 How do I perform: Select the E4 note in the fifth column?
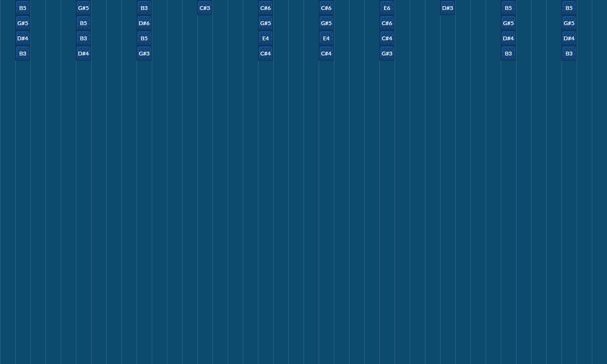point(265,37)
